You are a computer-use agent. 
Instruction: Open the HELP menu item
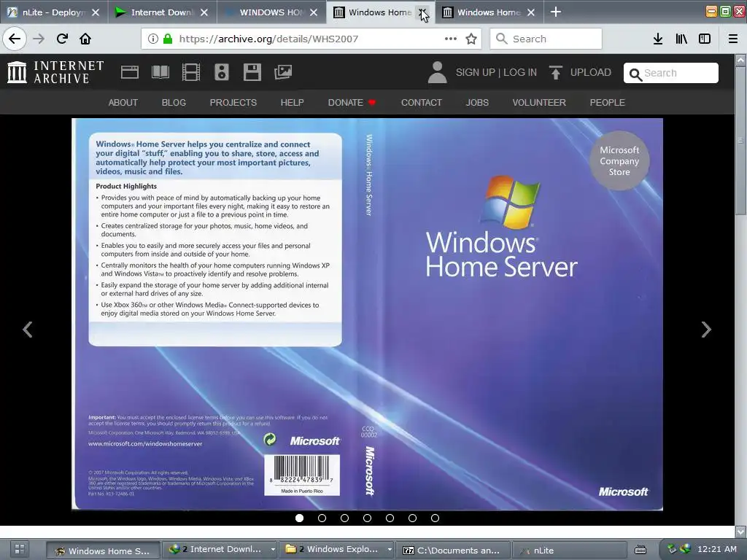point(292,102)
